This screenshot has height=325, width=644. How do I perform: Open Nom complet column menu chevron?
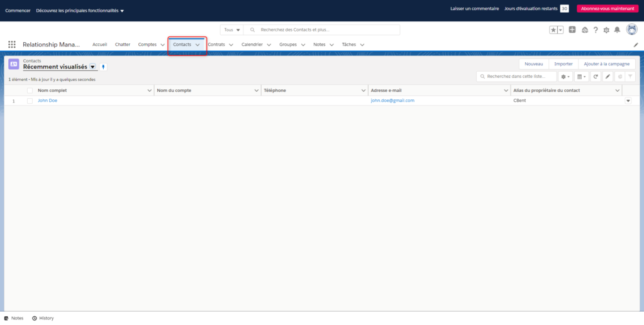click(x=150, y=91)
